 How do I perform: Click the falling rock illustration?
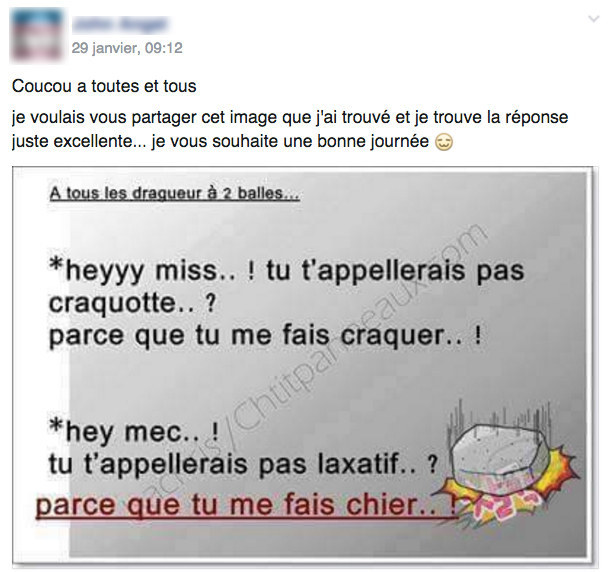[500, 455]
